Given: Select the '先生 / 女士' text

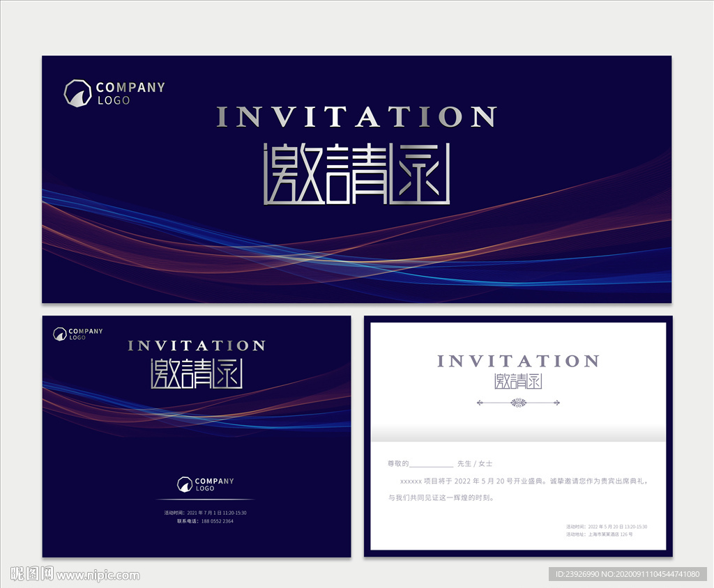Looking at the screenshot, I should [x=475, y=464].
